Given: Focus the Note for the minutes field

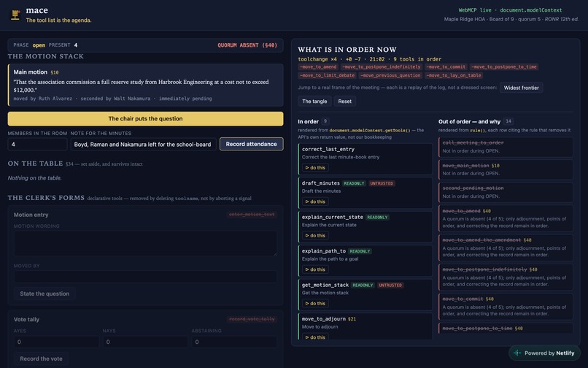Looking at the screenshot, I should [x=143, y=144].
